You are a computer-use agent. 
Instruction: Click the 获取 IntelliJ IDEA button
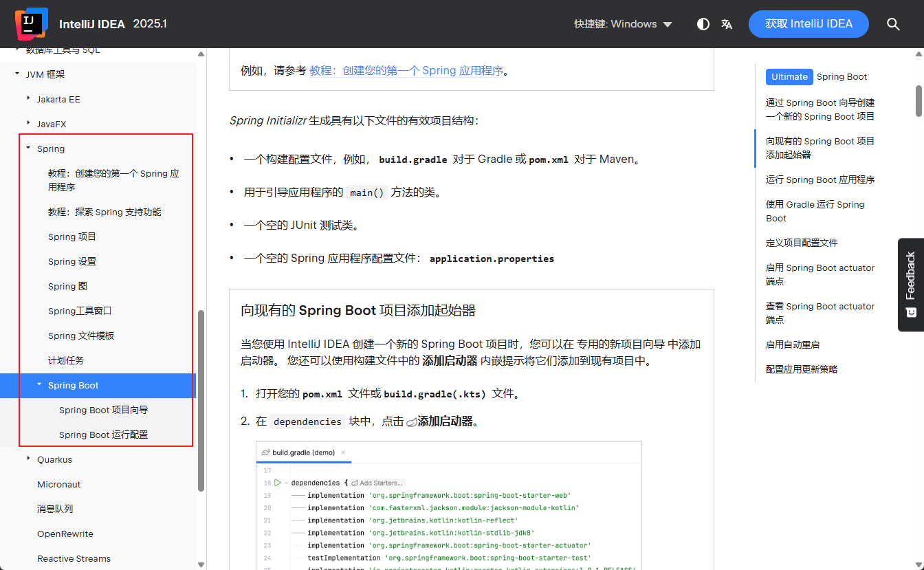tap(808, 24)
